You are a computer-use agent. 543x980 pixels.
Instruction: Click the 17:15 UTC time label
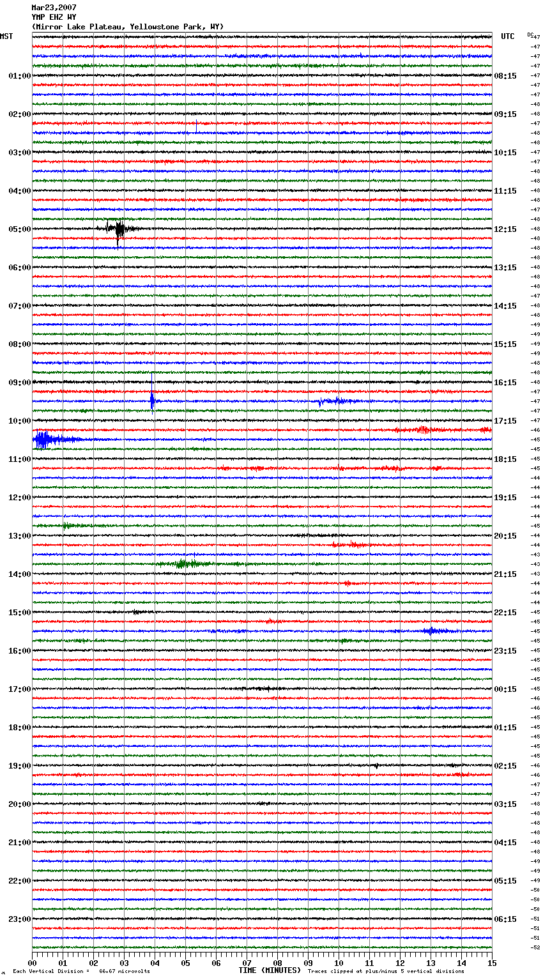click(505, 421)
